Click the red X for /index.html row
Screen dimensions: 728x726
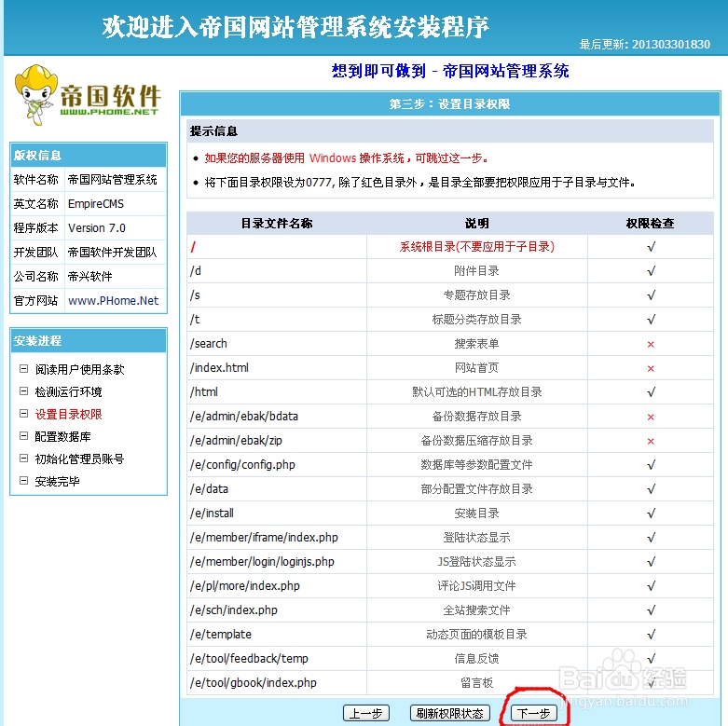click(651, 368)
